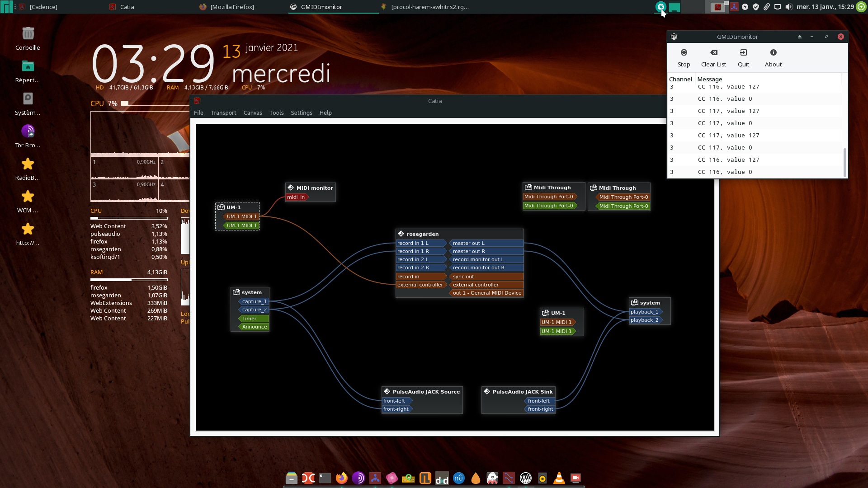Launch VLC from the dock

pyautogui.click(x=559, y=478)
